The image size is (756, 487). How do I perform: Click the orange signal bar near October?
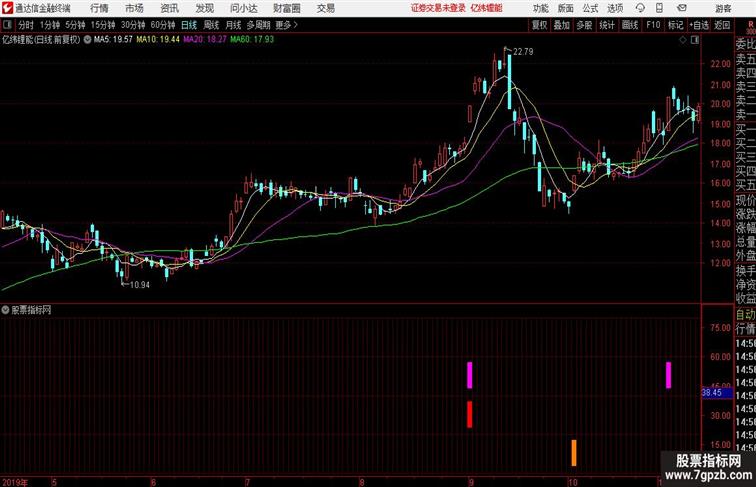tap(574, 453)
